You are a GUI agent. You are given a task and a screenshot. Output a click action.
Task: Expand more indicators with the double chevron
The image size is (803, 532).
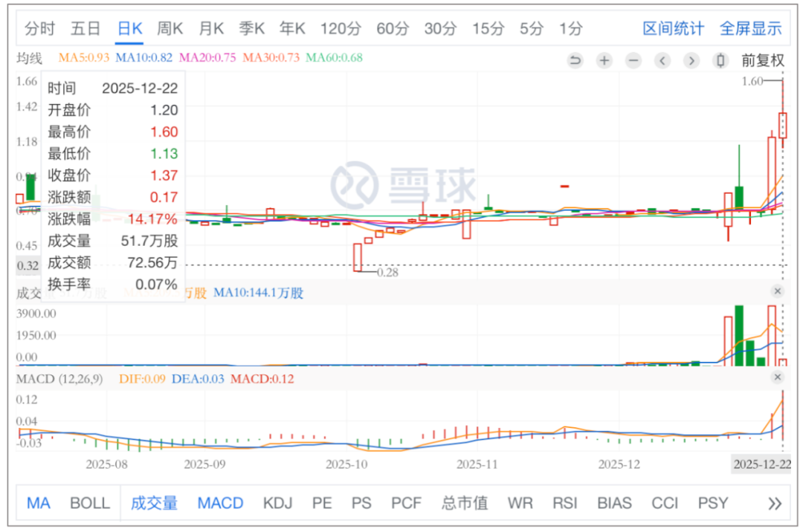point(775,503)
